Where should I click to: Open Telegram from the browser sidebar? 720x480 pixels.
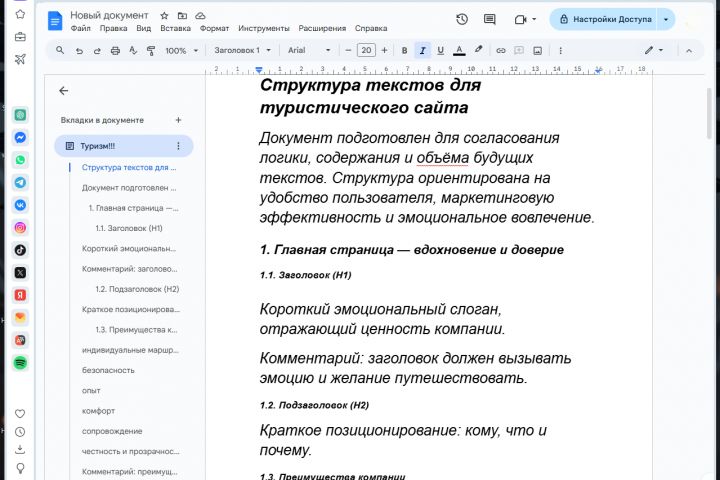pos(20,182)
